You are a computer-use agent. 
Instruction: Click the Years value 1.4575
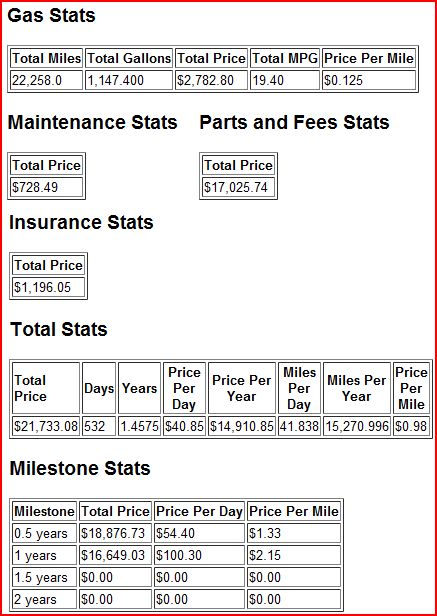point(140,426)
